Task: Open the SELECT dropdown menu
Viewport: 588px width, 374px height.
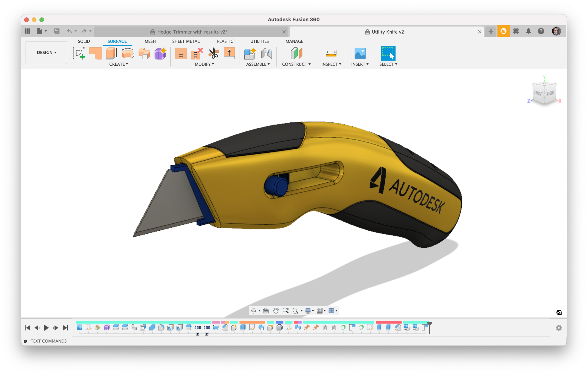Action: (388, 64)
